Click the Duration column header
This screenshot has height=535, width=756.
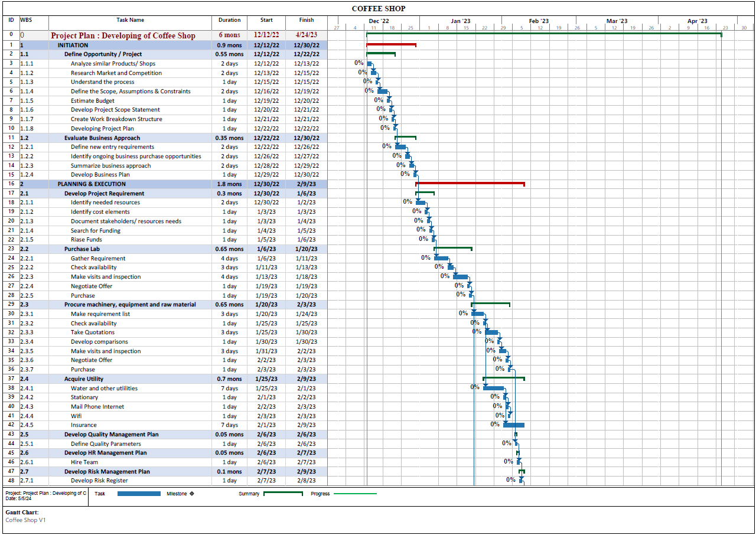point(229,20)
